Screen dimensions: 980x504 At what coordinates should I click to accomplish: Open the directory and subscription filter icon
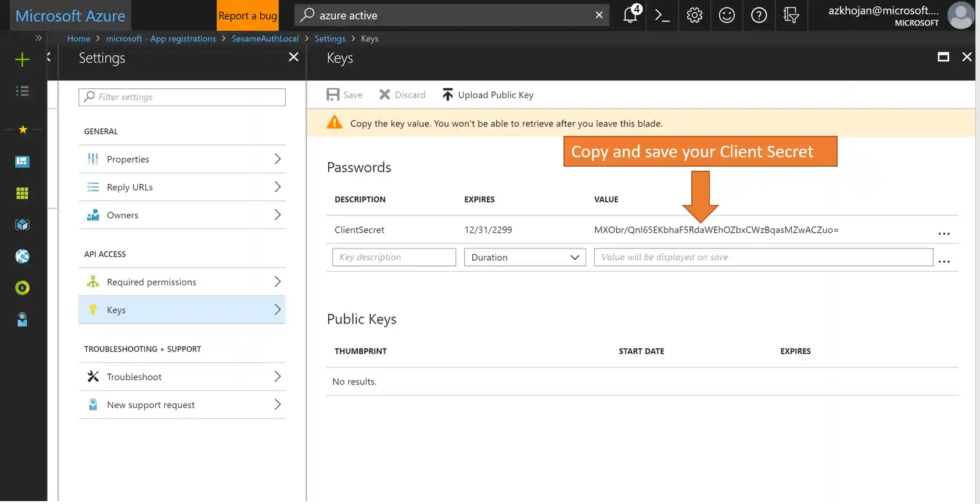tap(791, 15)
